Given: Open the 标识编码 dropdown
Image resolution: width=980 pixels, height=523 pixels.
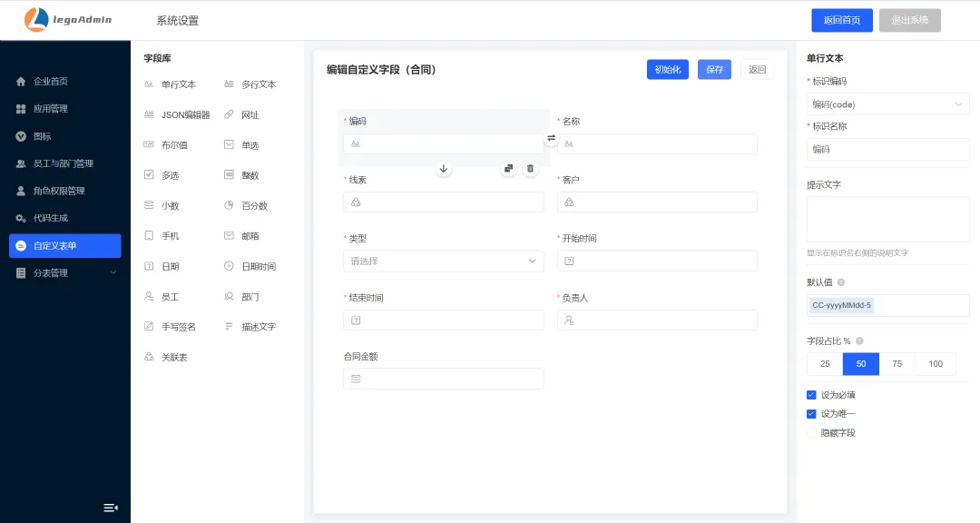Looking at the screenshot, I should (887, 104).
